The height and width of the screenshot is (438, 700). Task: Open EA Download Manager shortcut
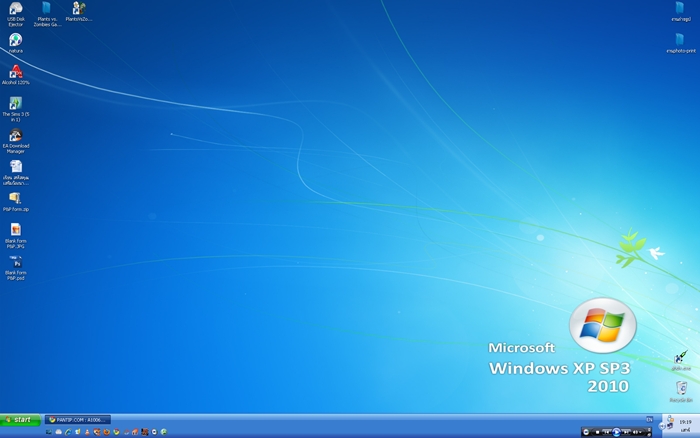tap(16, 141)
